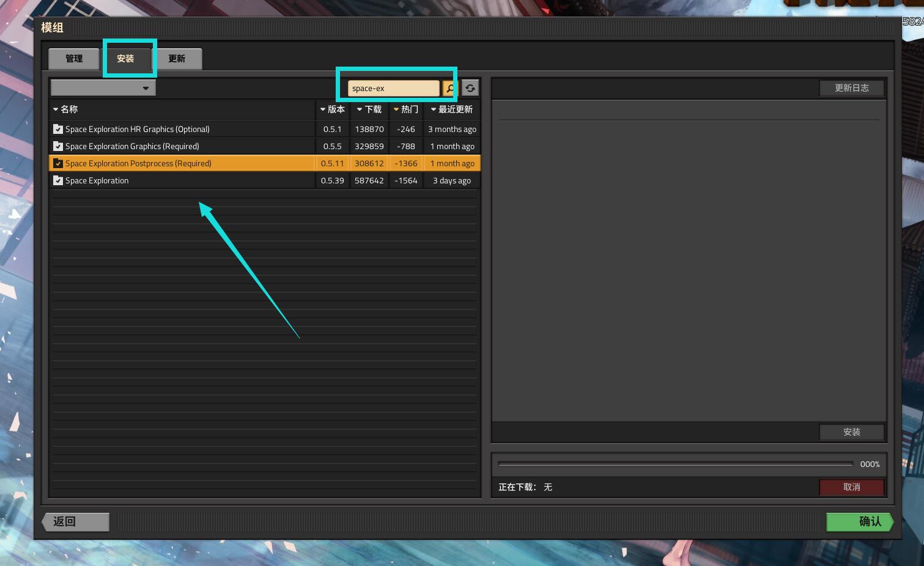The height and width of the screenshot is (566, 924).
Task: Switch to the 更新 tab
Action: point(177,59)
